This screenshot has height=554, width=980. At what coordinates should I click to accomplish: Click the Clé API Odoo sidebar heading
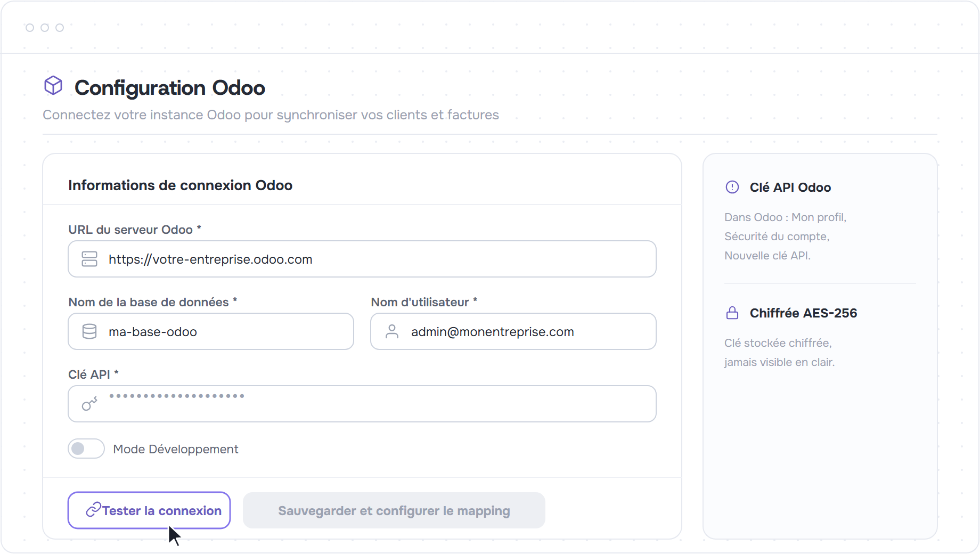pos(790,188)
